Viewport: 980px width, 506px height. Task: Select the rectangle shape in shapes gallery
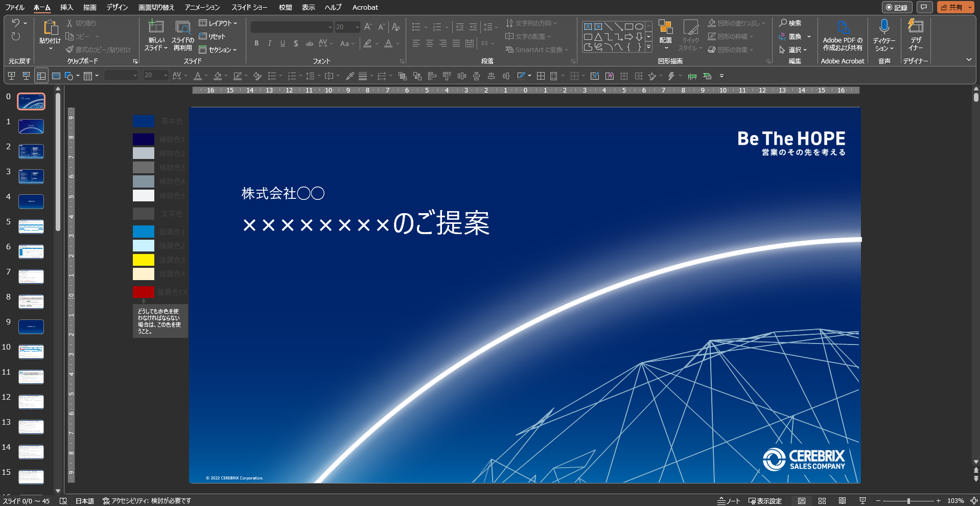(629, 27)
